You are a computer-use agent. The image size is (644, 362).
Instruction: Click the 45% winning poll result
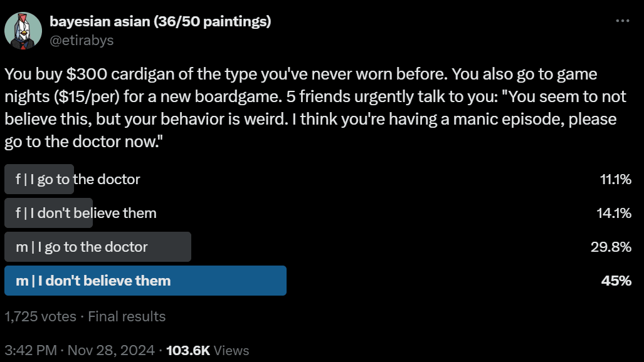[x=616, y=281]
